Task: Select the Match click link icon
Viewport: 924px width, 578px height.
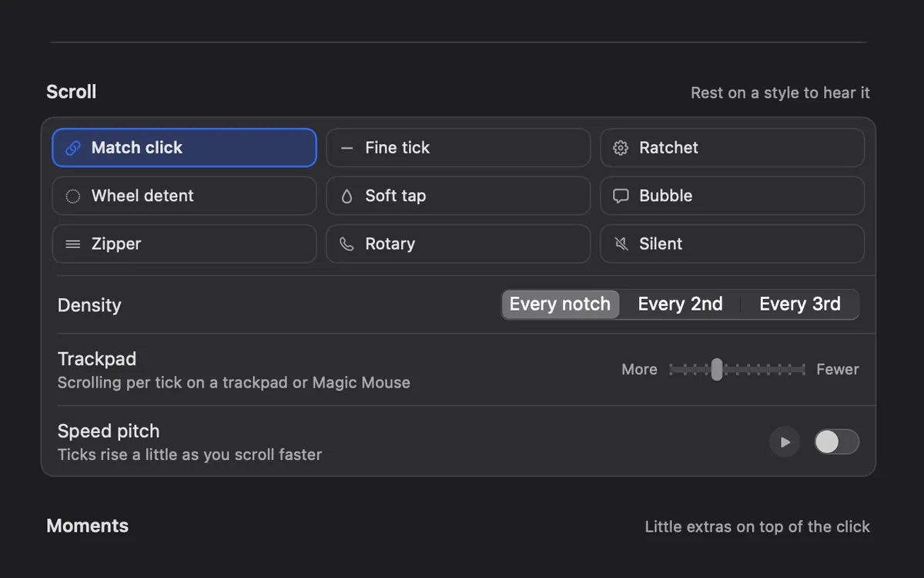Action: coord(73,148)
